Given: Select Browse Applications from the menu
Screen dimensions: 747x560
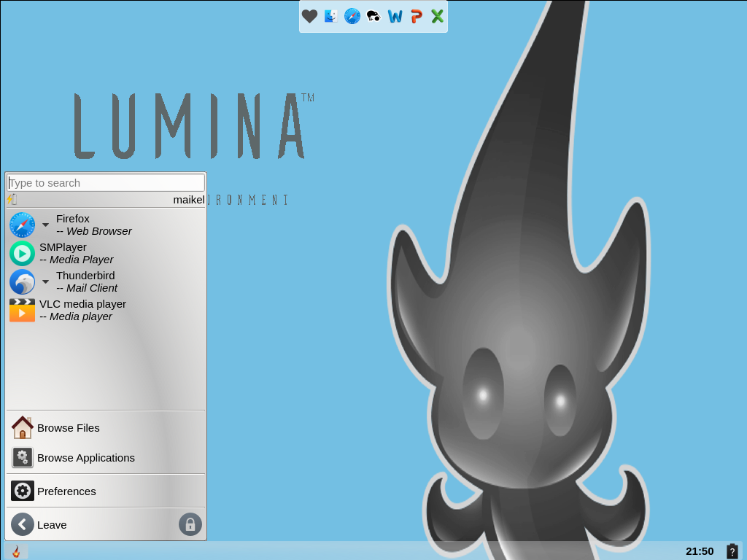Looking at the screenshot, I should 85,458.
